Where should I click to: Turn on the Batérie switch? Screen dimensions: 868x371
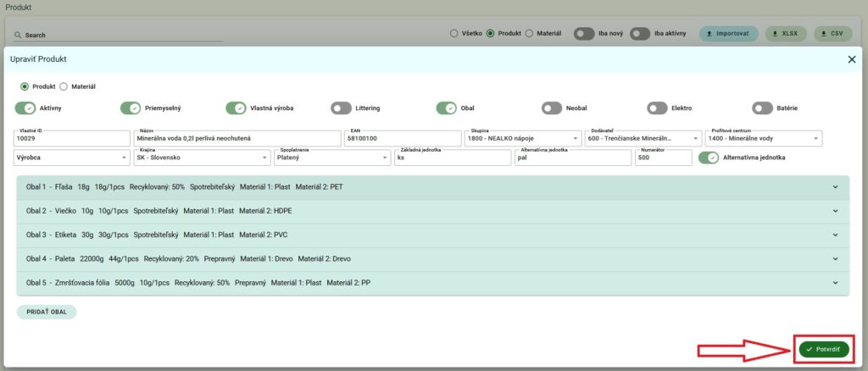pos(762,108)
